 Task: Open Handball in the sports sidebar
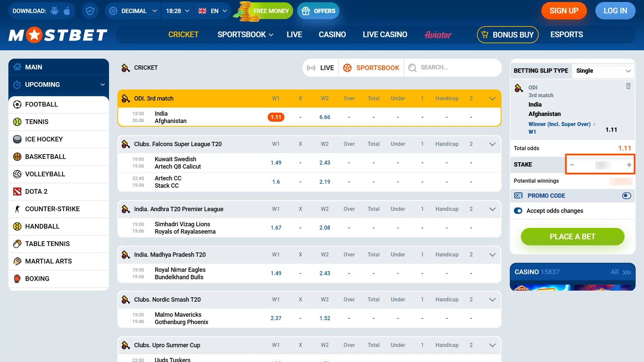click(x=59, y=226)
